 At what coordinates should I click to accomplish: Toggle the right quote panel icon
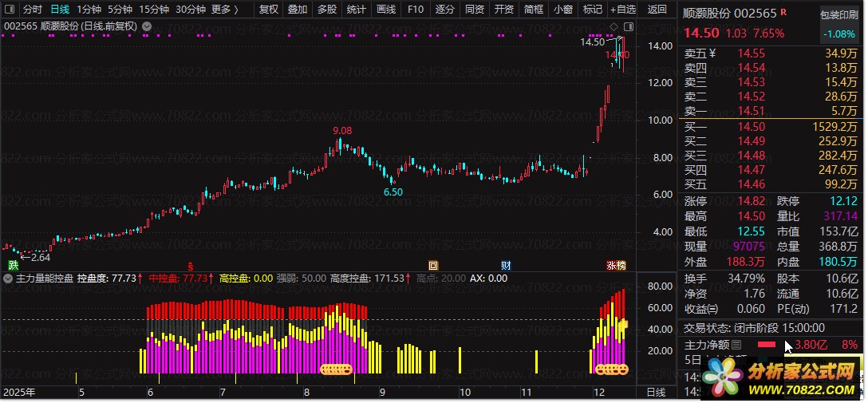[x=629, y=26]
